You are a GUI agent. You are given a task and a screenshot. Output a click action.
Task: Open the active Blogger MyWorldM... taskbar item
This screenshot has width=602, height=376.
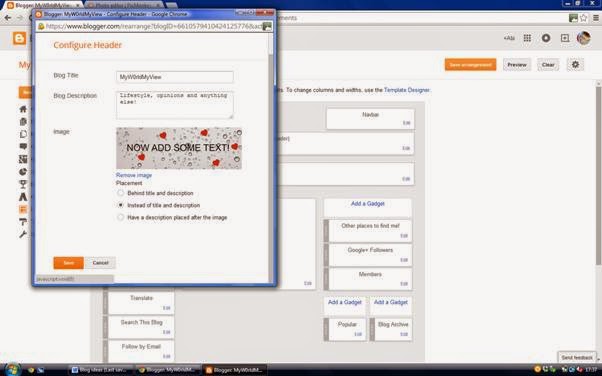point(234,370)
